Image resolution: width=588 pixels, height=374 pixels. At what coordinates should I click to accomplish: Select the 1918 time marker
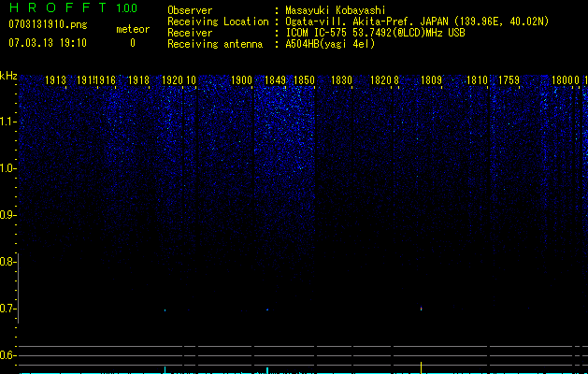138,80
